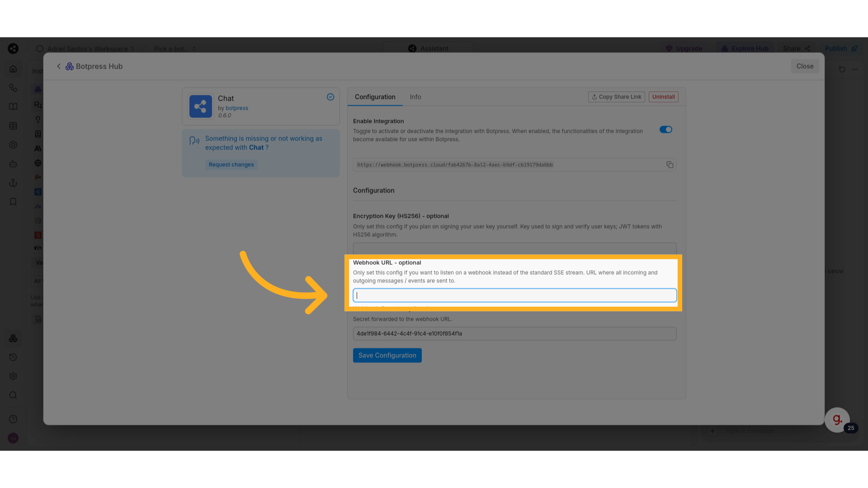868x488 pixels.
Task: Go back using the Botpress Hub chevron
Action: [x=59, y=66]
